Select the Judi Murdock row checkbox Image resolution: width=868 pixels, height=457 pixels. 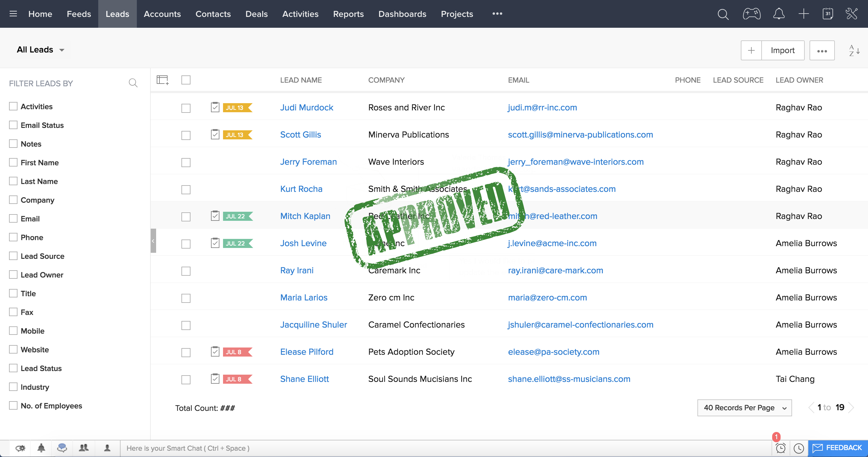186,108
